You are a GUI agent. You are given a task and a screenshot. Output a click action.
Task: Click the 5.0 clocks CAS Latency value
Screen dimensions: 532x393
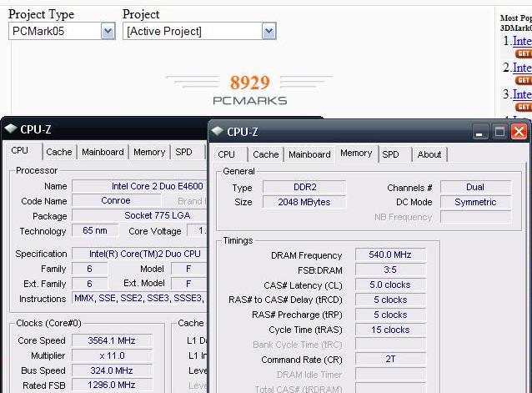point(390,285)
